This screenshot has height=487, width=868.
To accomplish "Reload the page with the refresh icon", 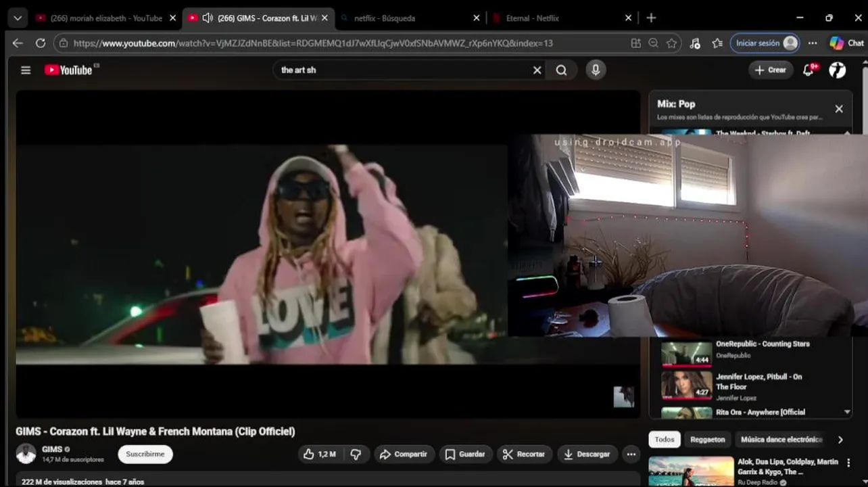I will [41, 43].
